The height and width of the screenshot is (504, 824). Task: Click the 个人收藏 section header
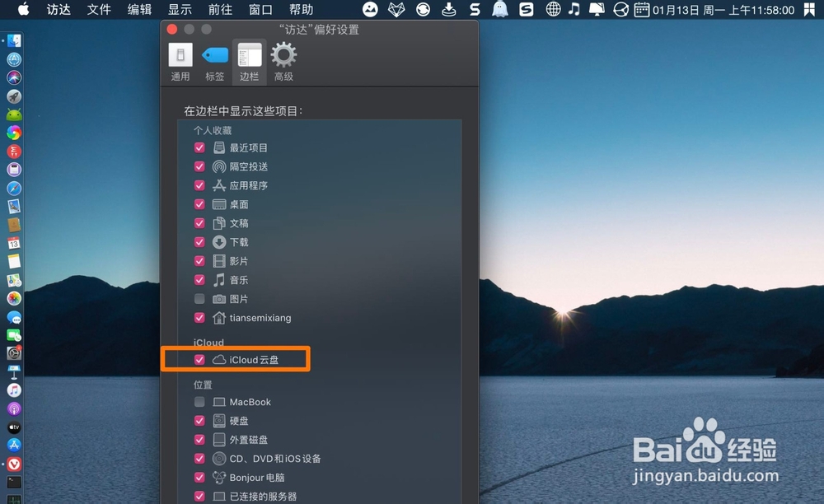[x=213, y=130]
